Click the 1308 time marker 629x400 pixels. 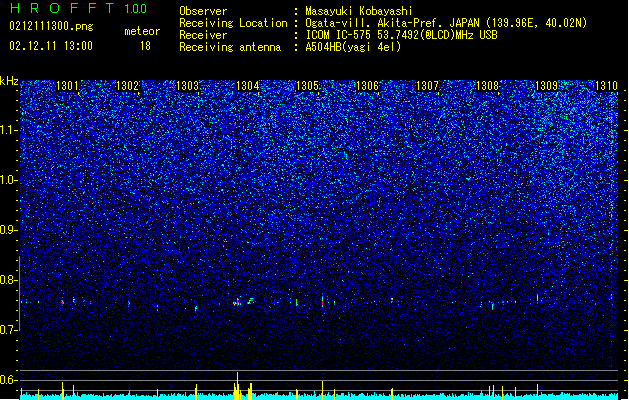point(487,86)
